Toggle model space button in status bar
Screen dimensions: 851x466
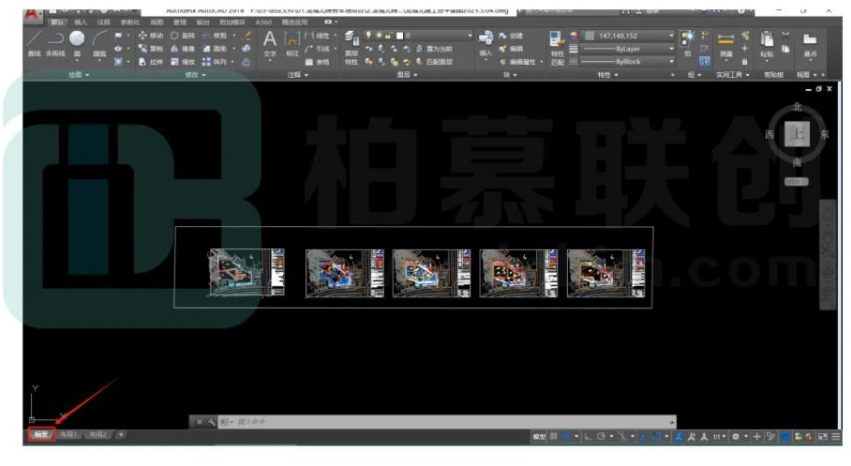point(538,436)
